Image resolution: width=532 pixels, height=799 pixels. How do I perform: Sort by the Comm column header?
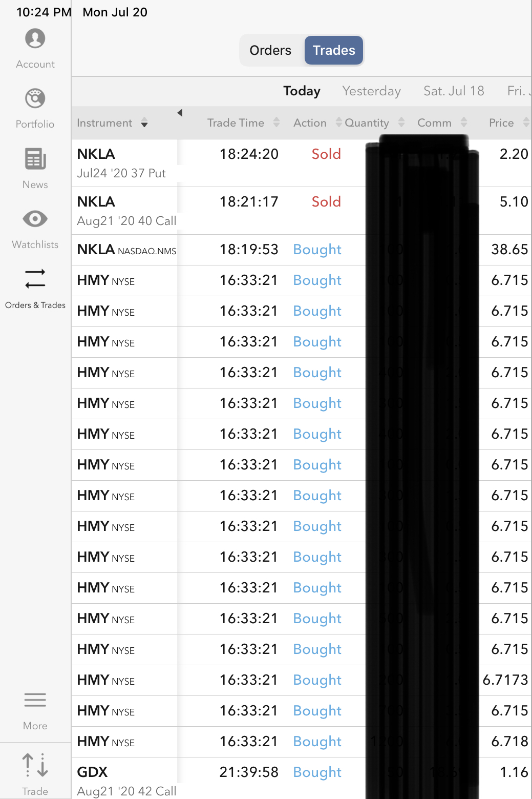441,123
